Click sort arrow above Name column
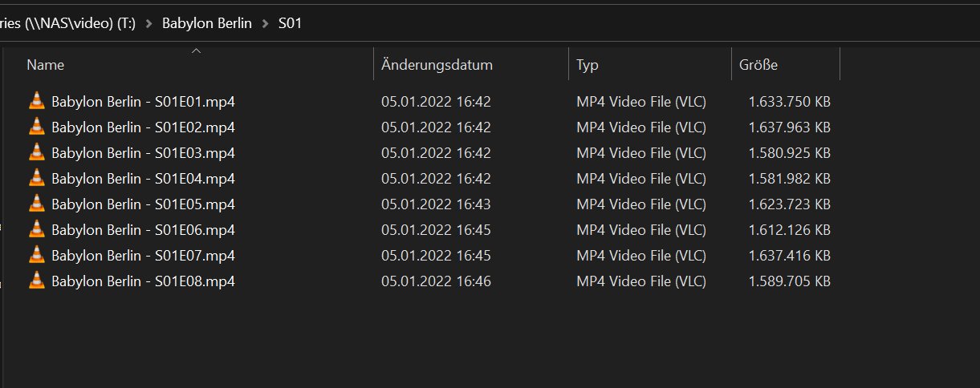 tap(196, 52)
